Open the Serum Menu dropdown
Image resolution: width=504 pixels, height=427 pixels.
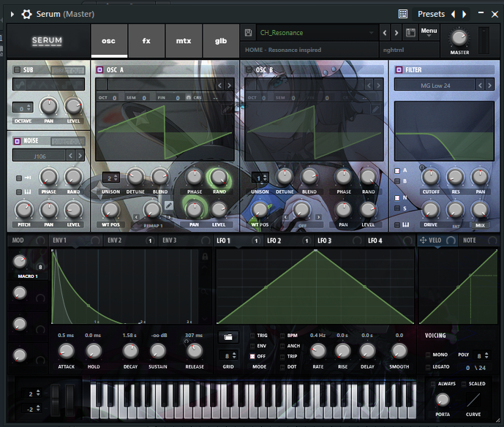pos(429,32)
